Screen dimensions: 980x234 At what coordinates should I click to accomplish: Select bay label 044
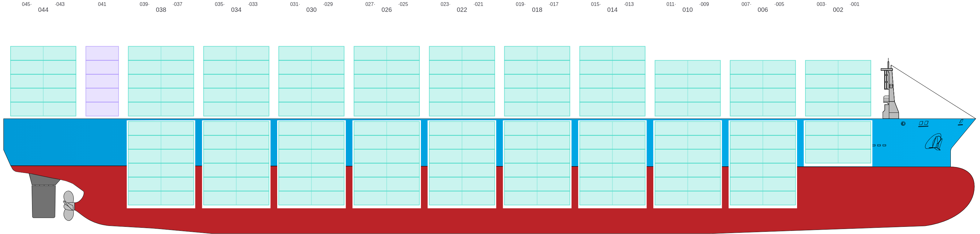pyautogui.click(x=43, y=10)
